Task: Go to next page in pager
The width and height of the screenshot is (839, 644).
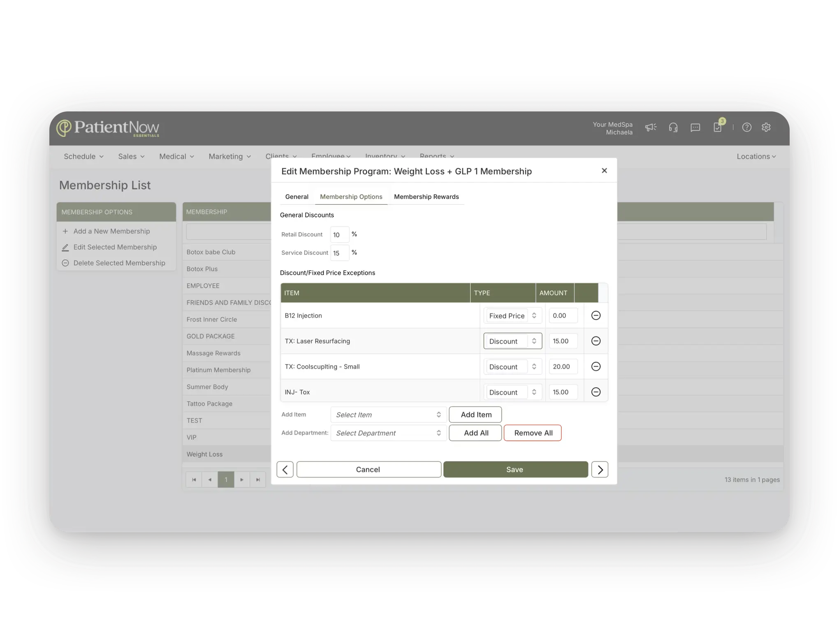Action: [242, 480]
